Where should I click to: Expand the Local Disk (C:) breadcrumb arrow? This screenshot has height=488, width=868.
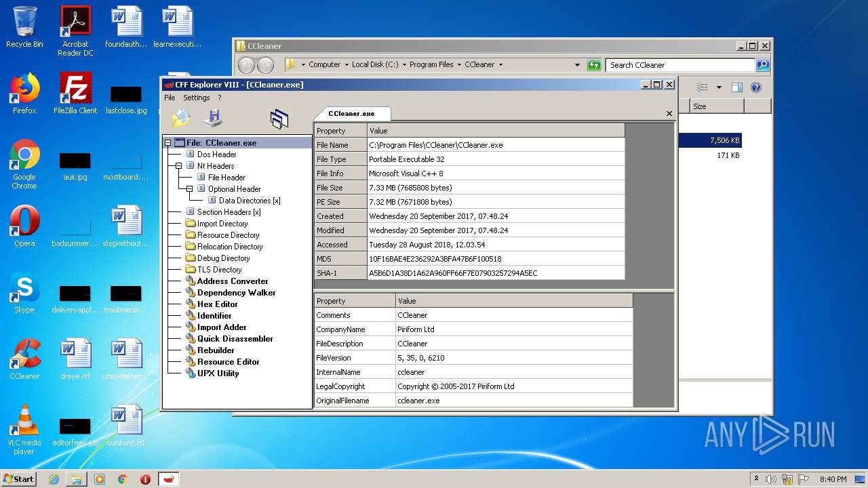pos(403,65)
